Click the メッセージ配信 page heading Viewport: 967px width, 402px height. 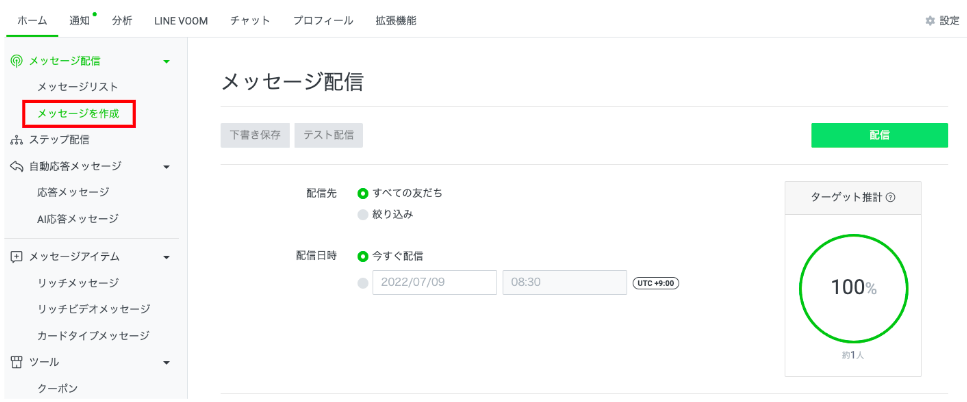[292, 81]
